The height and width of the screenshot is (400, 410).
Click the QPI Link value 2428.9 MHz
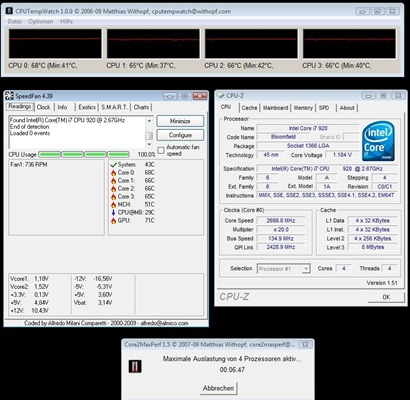pyautogui.click(x=281, y=247)
